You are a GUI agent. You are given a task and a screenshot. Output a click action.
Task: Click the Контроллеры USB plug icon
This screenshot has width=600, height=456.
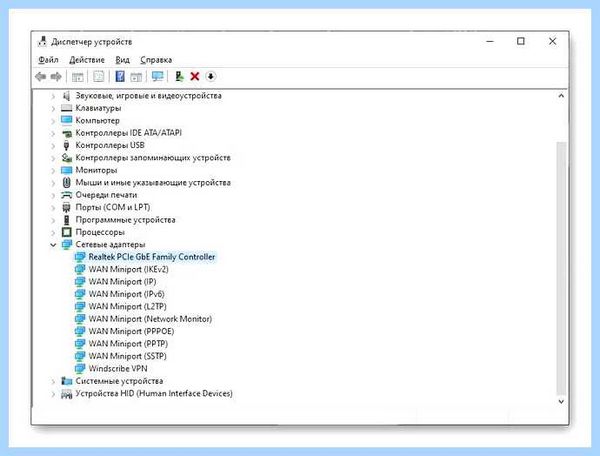tap(67, 145)
